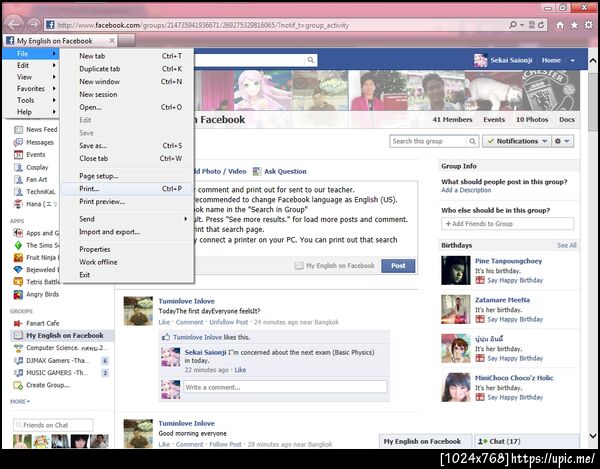This screenshot has width=600, height=469.
Task: Click Unfollow Post link
Action: pos(228,322)
